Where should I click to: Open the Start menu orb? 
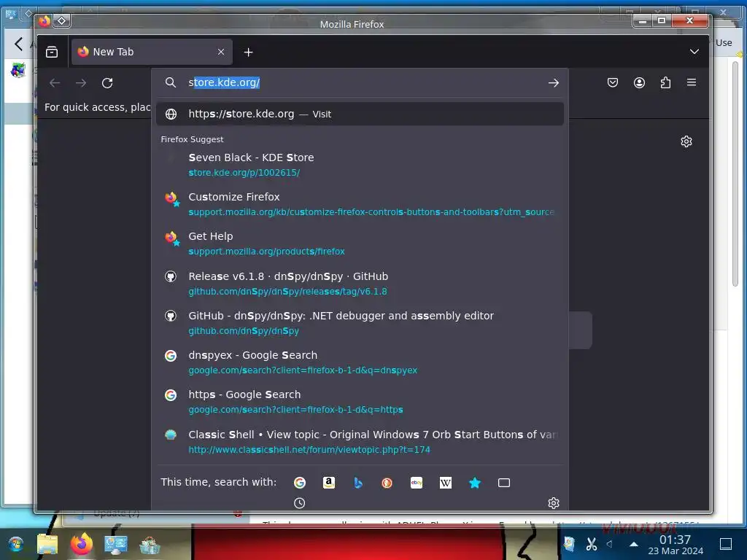pos(15,544)
